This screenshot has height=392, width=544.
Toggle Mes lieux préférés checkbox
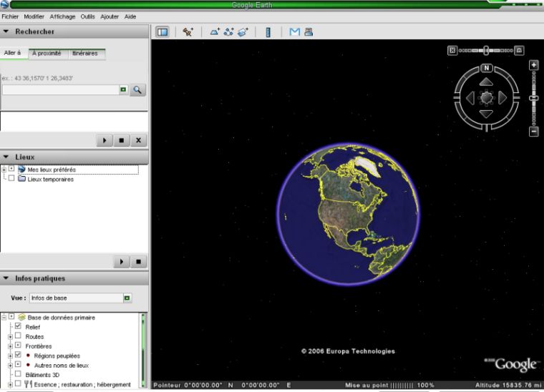[11, 168]
